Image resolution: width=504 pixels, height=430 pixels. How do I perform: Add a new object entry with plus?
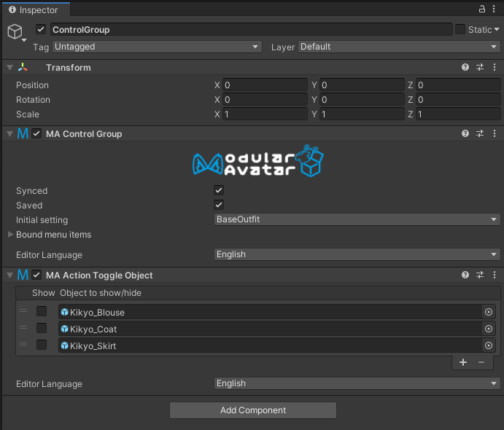click(x=463, y=362)
